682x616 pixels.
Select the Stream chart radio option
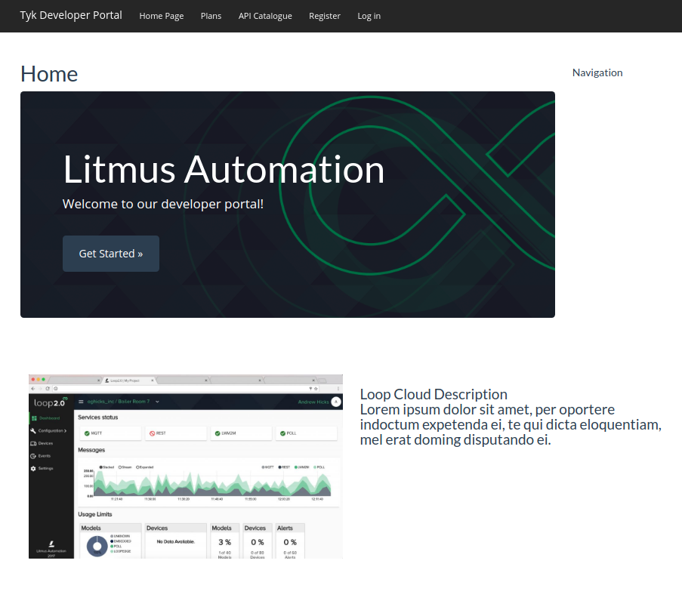coord(119,467)
